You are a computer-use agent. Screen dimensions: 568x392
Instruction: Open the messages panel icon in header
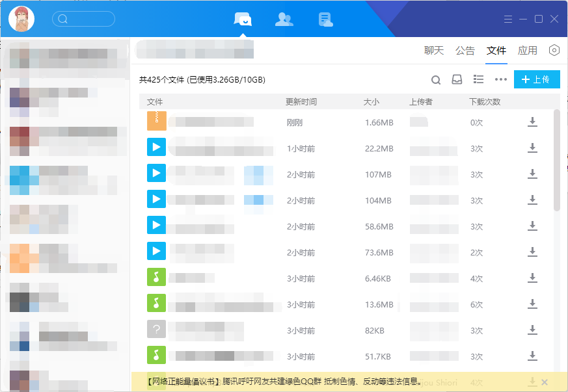coord(243,19)
